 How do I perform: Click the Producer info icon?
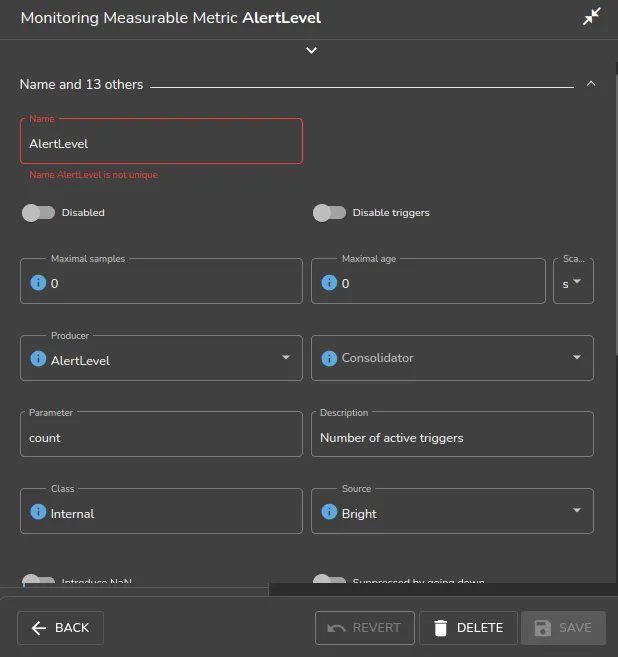point(38,359)
